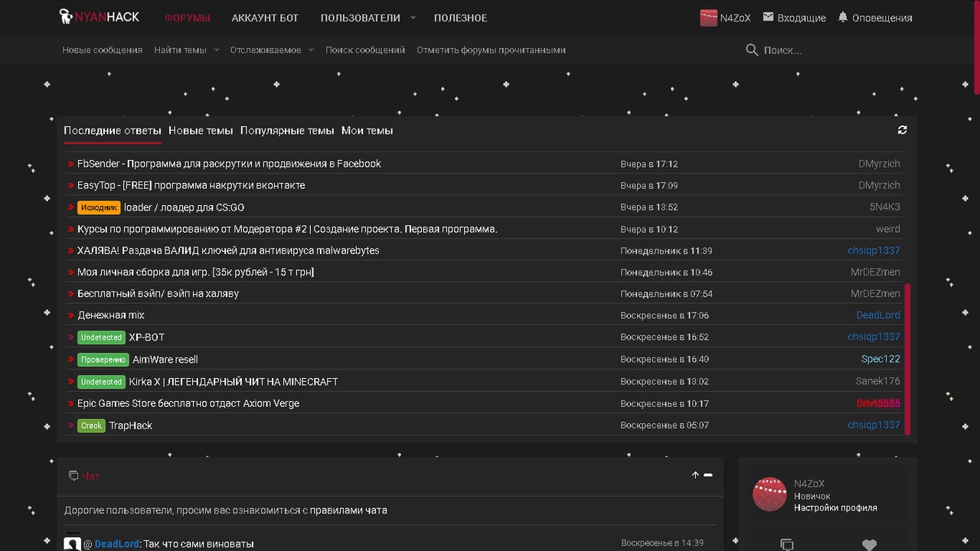Open Курсы по программированию thread
Viewport: 980px width, 551px height.
tap(287, 229)
